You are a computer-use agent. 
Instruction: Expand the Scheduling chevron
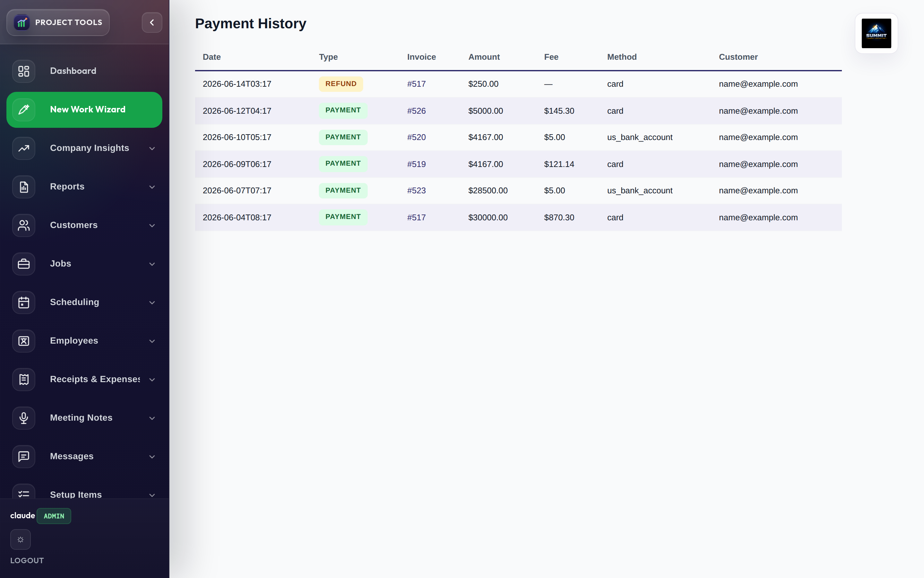click(x=152, y=302)
